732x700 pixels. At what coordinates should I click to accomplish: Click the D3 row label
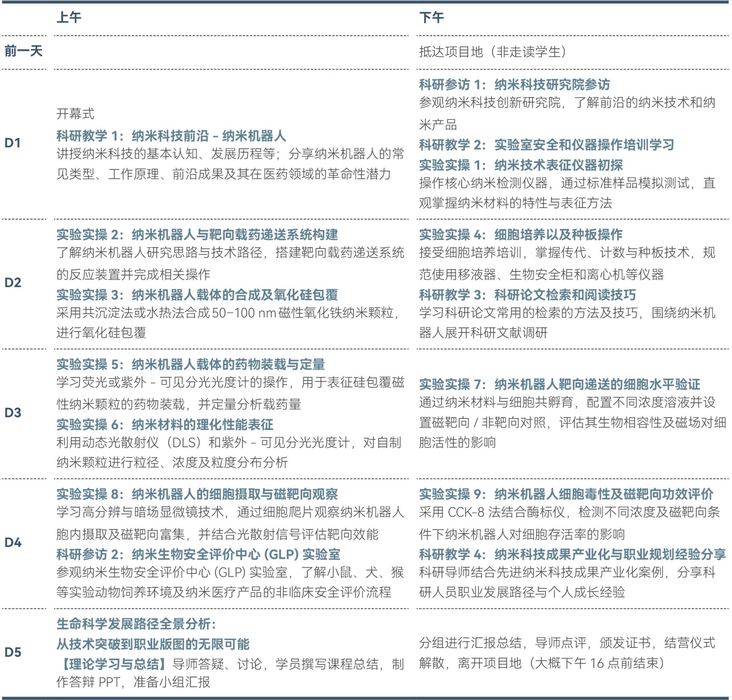point(13,413)
